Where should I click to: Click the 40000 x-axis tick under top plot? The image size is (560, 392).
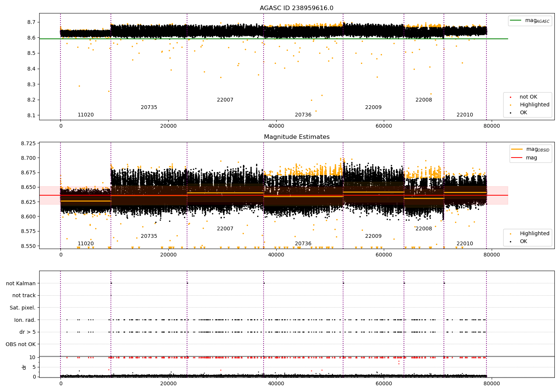(276, 126)
